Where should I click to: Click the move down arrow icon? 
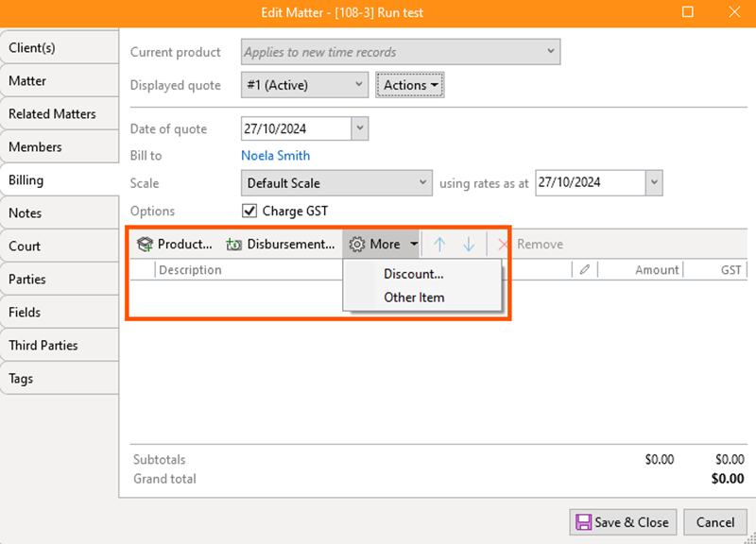[x=469, y=245]
